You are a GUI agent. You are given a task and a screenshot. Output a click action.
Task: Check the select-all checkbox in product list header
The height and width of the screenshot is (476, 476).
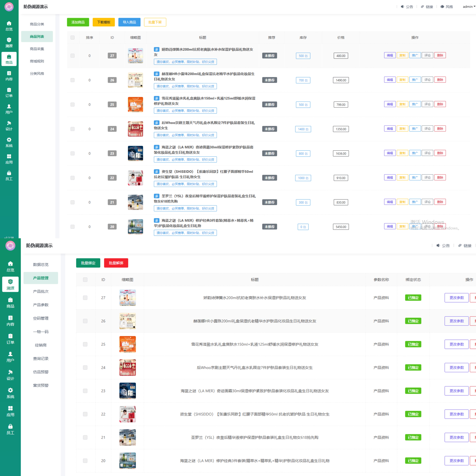(72, 38)
